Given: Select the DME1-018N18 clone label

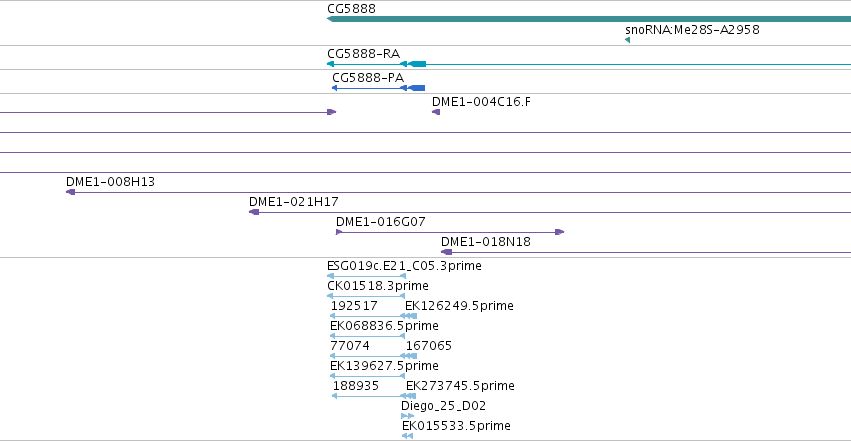Looking at the screenshot, I should click(x=486, y=242).
